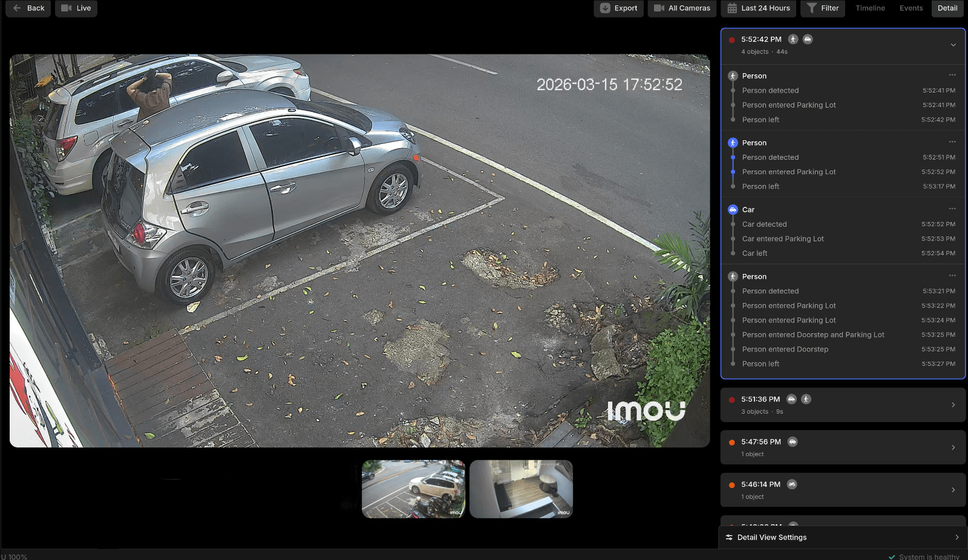
Task: Click the motorcycle icon on 5:46:14 PM event
Action: 792,484
